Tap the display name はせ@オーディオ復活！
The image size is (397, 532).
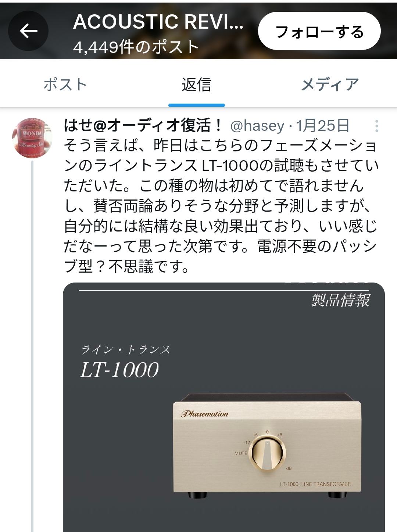[x=144, y=126]
